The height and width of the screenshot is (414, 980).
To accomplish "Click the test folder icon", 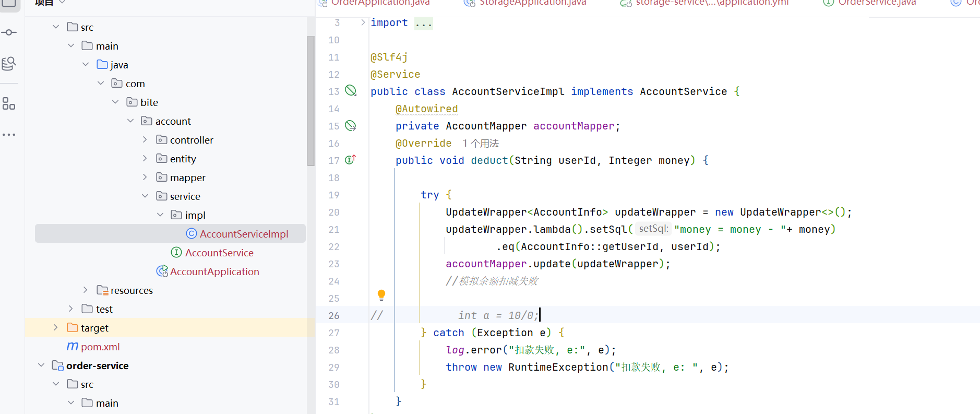I will click(87, 309).
